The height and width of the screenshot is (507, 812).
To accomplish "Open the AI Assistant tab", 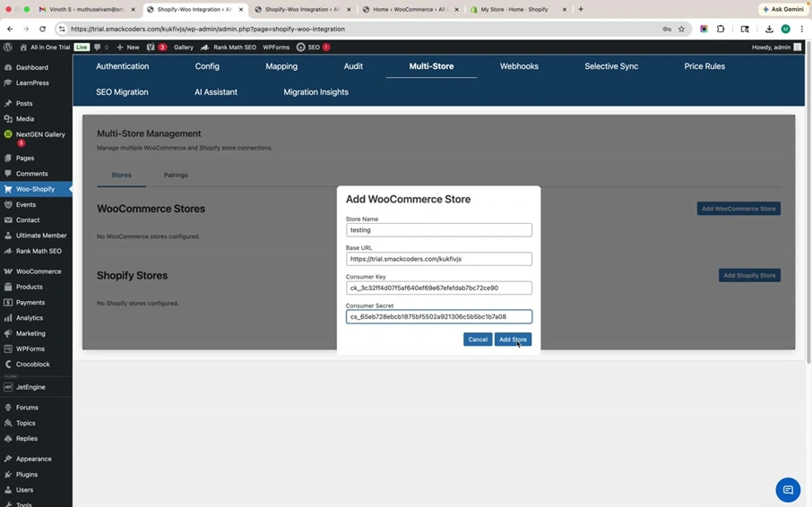I will click(x=216, y=92).
